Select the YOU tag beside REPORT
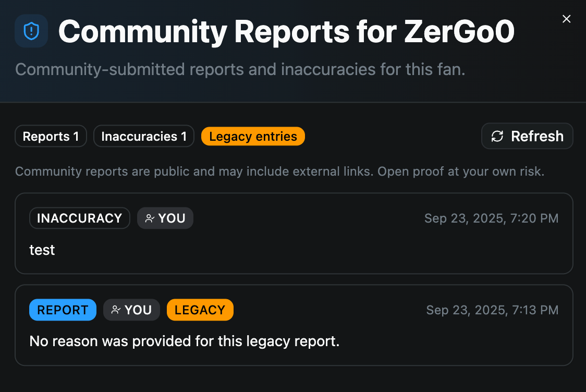The height and width of the screenshot is (392, 586). pyautogui.click(x=131, y=310)
